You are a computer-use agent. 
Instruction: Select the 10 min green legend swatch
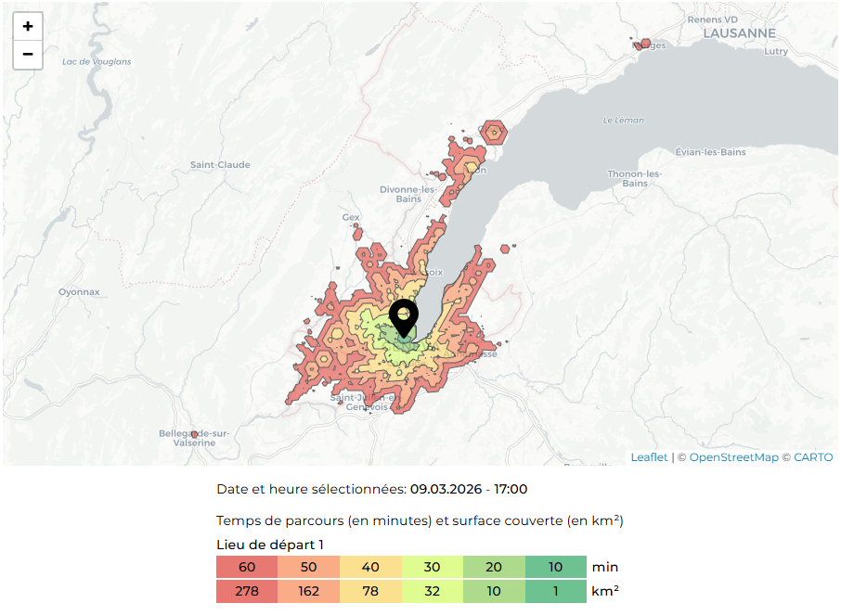tap(555, 567)
